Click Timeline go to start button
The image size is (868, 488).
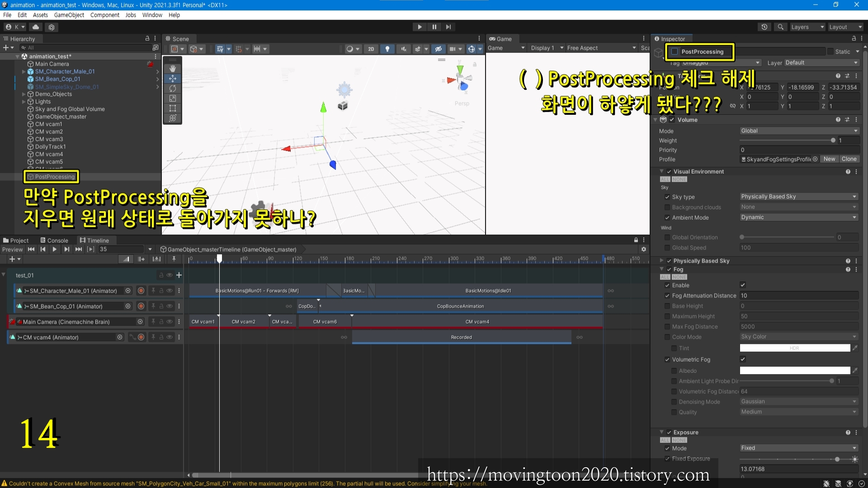31,249
